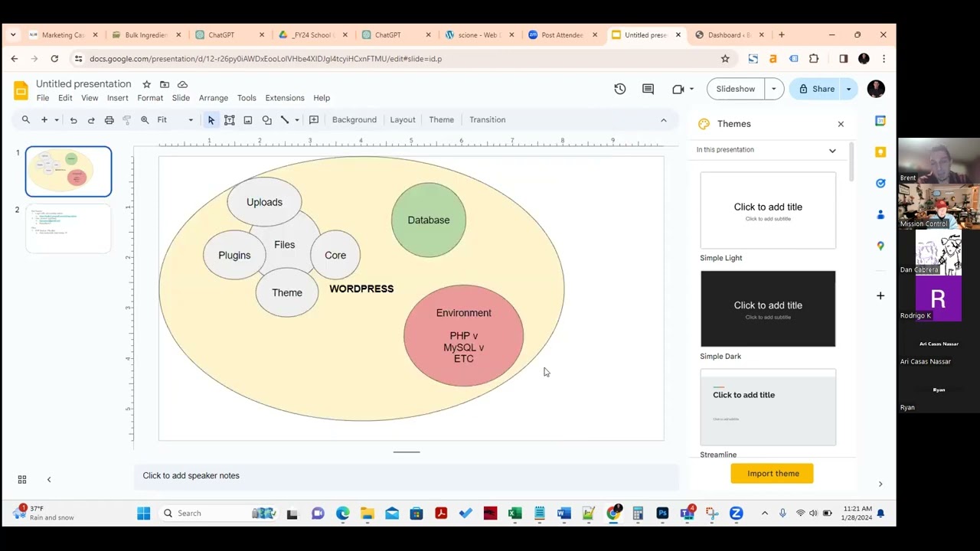Open the Theme toolbar button

click(x=442, y=119)
